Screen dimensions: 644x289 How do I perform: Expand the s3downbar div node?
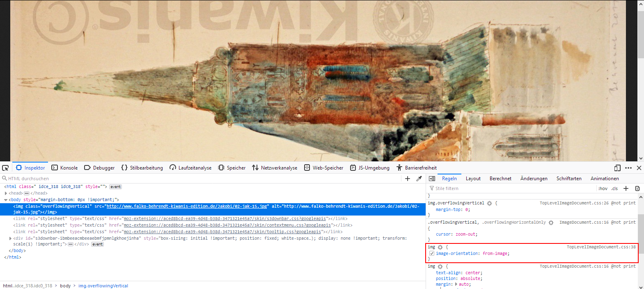(x=10, y=238)
